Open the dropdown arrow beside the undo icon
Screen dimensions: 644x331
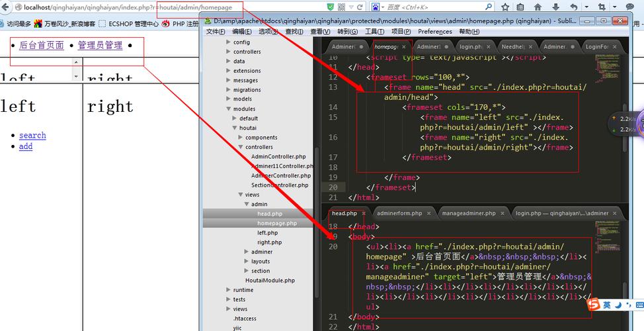coord(586,7)
